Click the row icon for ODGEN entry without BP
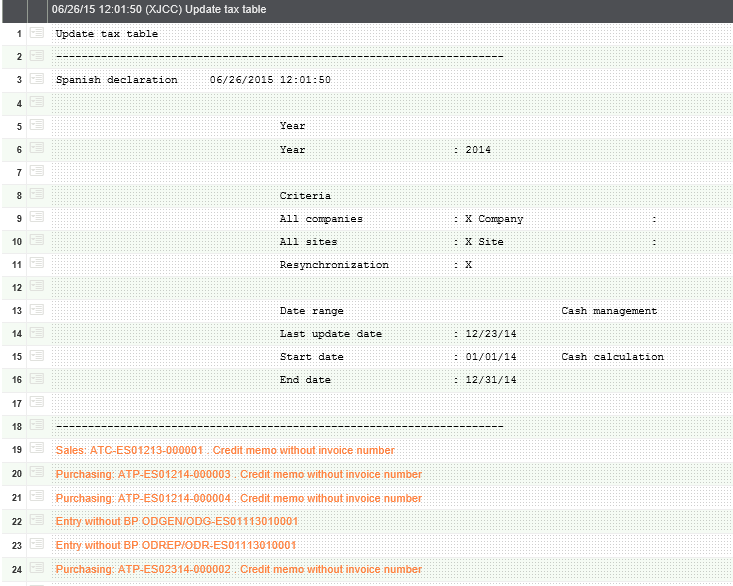This screenshot has height=586, width=733. (37, 521)
